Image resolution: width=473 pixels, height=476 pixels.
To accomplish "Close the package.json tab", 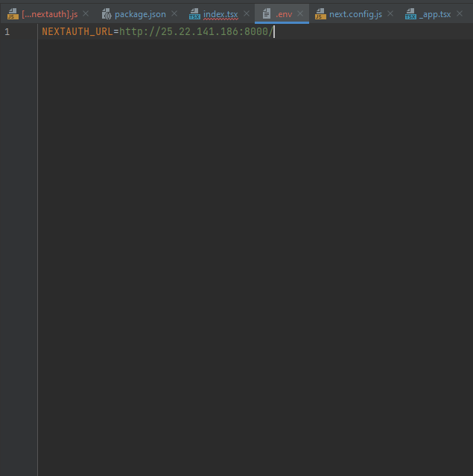I will click(174, 13).
